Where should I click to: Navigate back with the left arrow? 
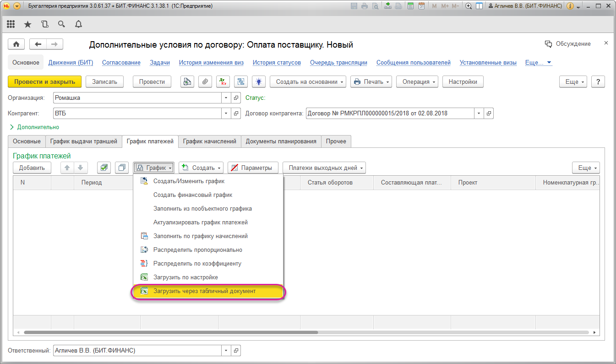pyautogui.click(x=38, y=44)
